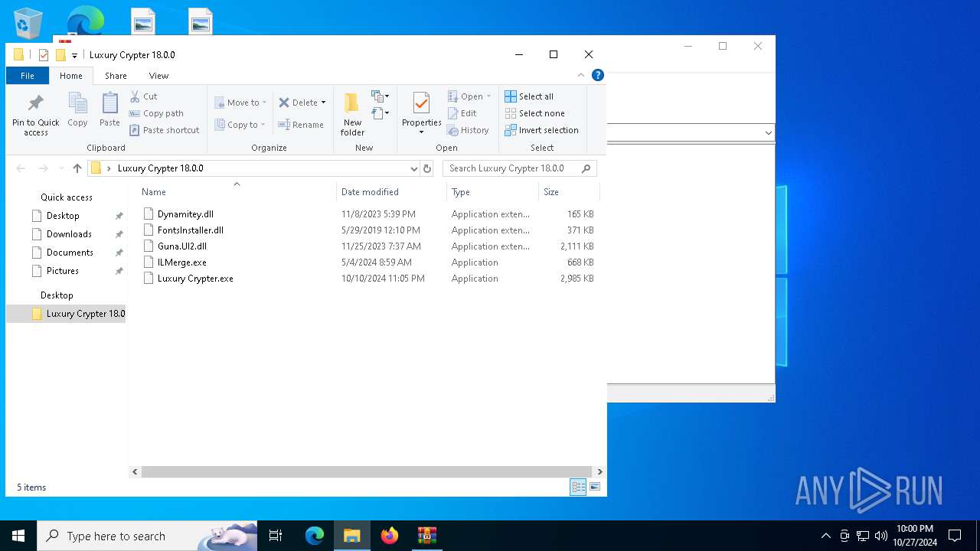Select Desktop under Quick access

[63, 216]
